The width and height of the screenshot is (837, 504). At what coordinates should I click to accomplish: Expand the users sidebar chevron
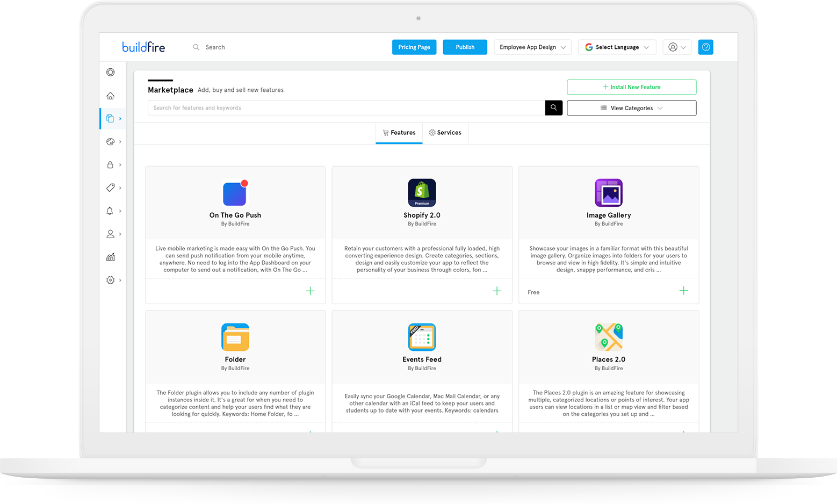click(120, 234)
